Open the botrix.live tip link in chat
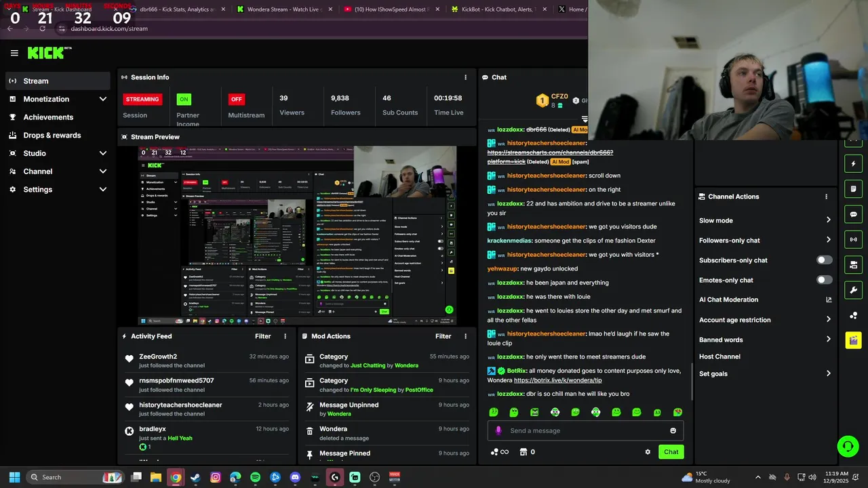The image size is (868, 488). click(x=557, y=380)
